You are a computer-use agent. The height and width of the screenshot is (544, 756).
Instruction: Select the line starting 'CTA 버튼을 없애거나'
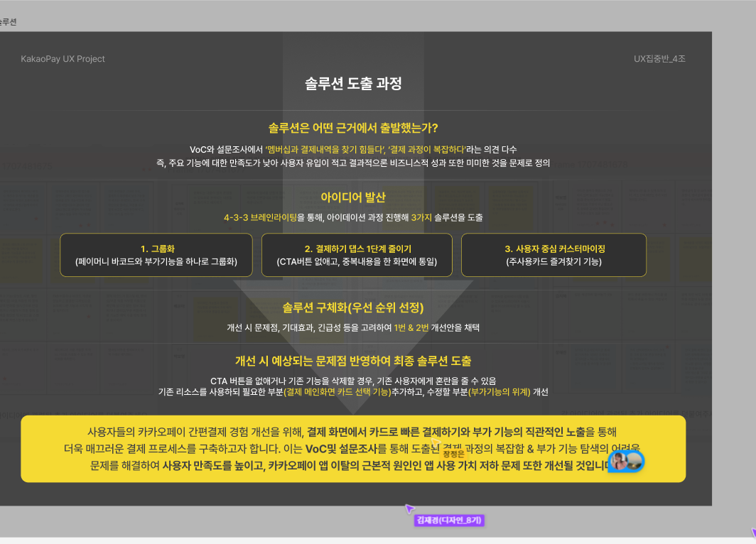(x=353, y=381)
